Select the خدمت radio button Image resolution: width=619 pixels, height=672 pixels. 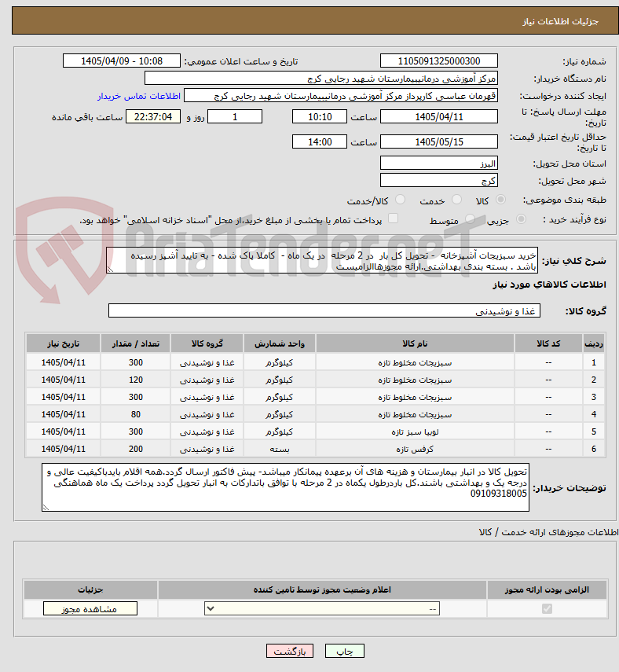pos(456,200)
